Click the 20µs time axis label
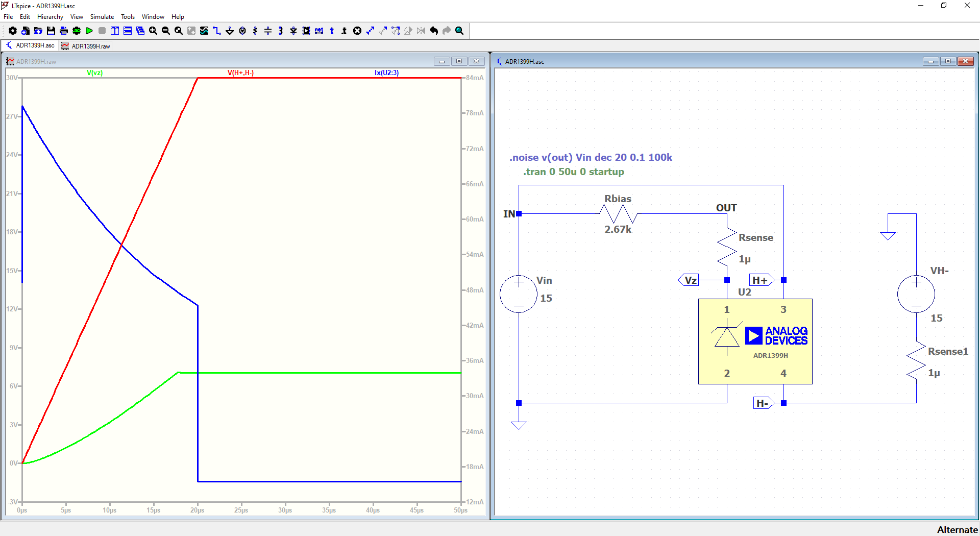Viewport: 980px width, 536px height. pos(198,510)
